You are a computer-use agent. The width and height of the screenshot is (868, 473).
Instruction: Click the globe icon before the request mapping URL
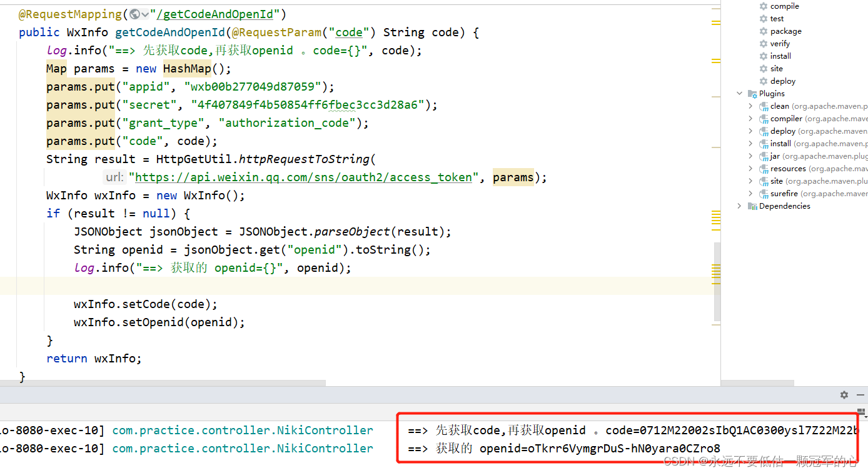pos(134,14)
